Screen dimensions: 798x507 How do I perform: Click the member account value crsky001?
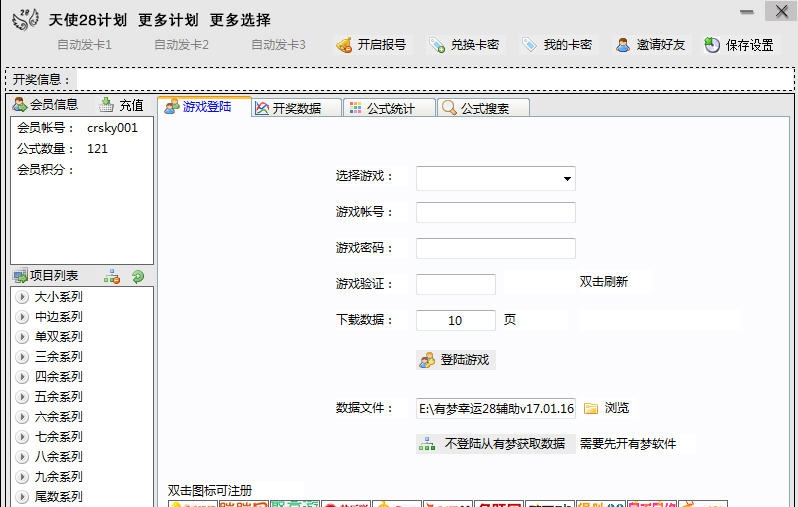(x=112, y=128)
